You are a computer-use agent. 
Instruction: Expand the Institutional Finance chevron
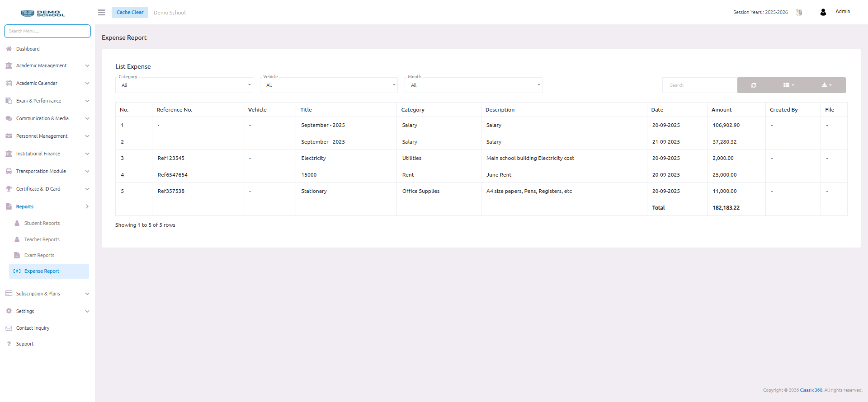pos(87,154)
